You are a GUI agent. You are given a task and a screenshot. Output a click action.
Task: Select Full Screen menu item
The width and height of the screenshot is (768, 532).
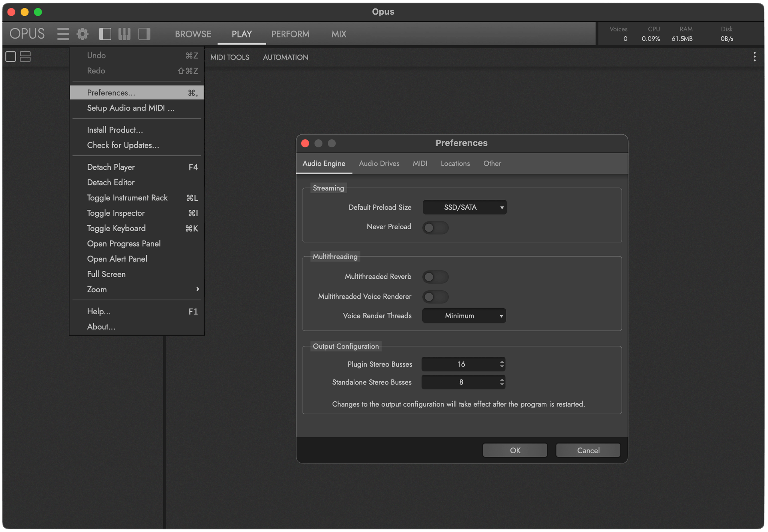click(136, 274)
